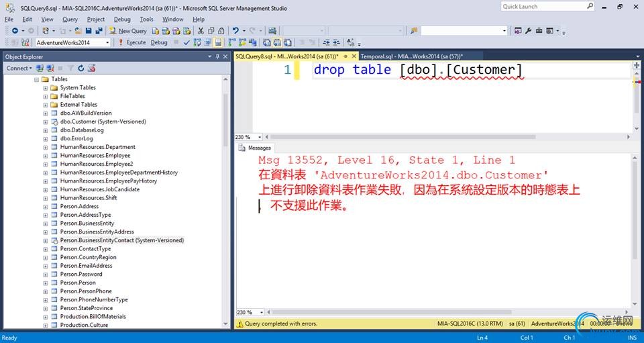
Task: Select the dbo.DatabaseLog table
Action: (x=82, y=130)
